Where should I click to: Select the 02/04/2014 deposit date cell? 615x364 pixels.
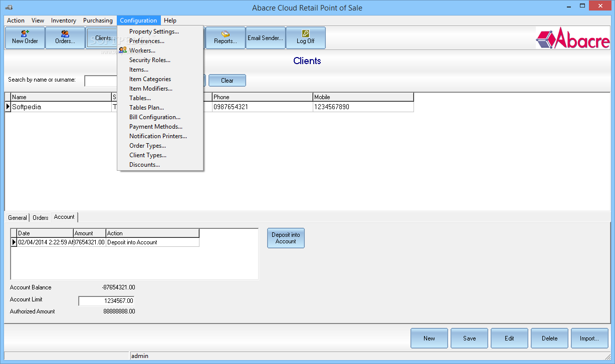[x=45, y=242]
